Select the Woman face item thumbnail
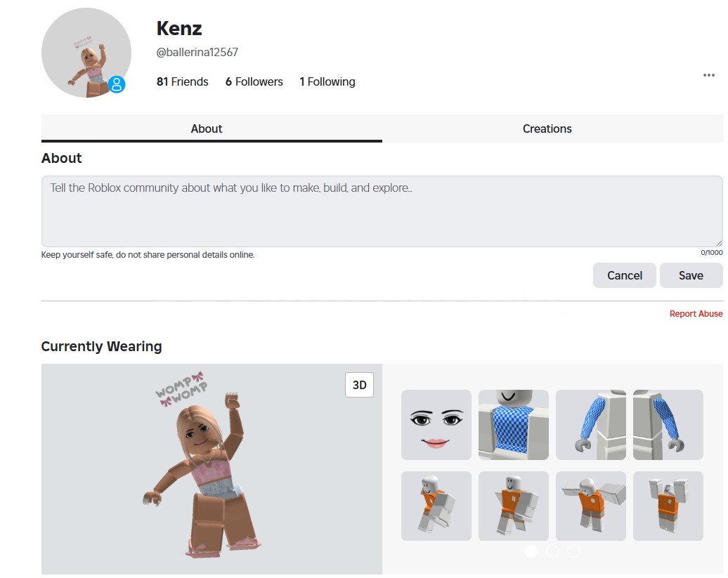Image resolution: width=728 pixels, height=578 pixels. 436,424
